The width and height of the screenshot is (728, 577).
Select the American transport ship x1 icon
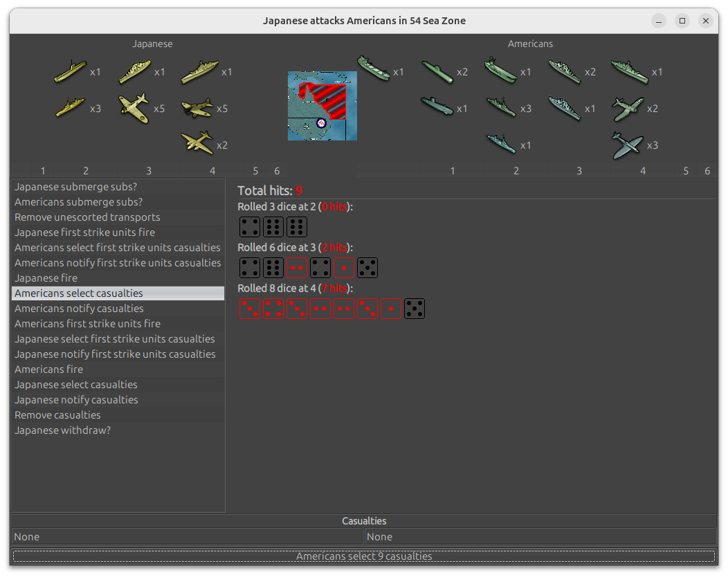click(374, 69)
